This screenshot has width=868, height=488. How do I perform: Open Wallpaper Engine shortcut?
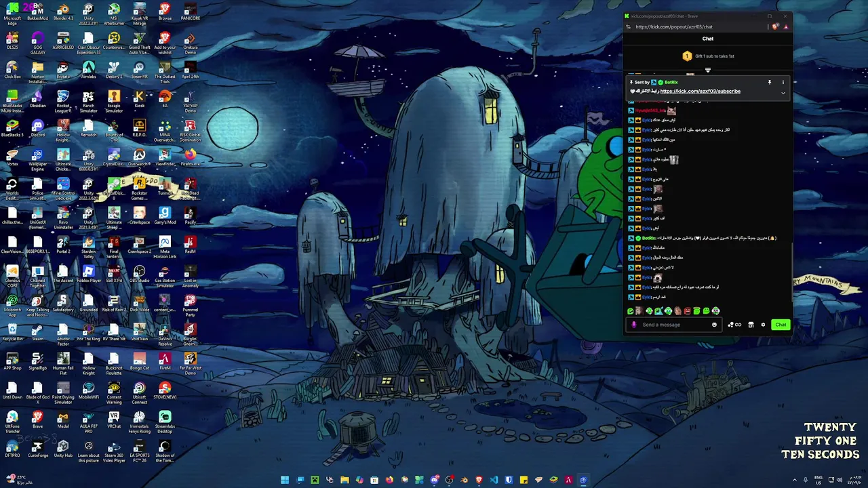click(x=37, y=158)
